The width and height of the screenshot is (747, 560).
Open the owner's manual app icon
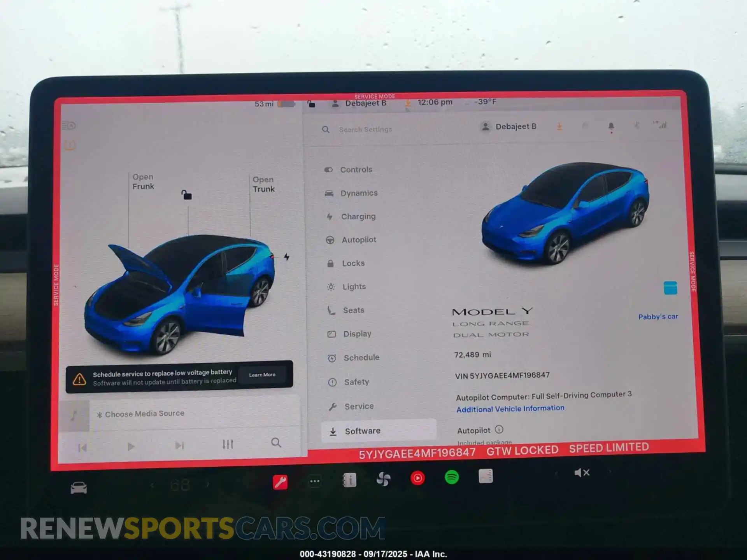tap(349, 480)
